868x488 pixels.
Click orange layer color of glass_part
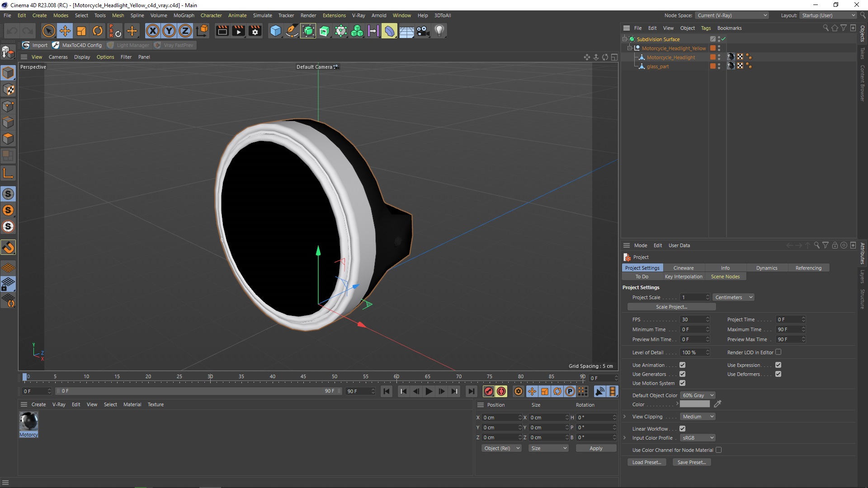point(713,66)
